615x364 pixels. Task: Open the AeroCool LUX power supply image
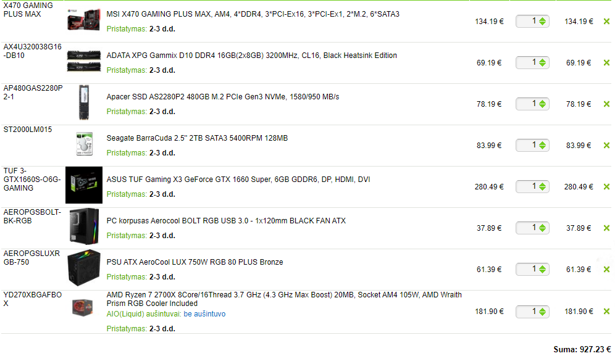84,268
